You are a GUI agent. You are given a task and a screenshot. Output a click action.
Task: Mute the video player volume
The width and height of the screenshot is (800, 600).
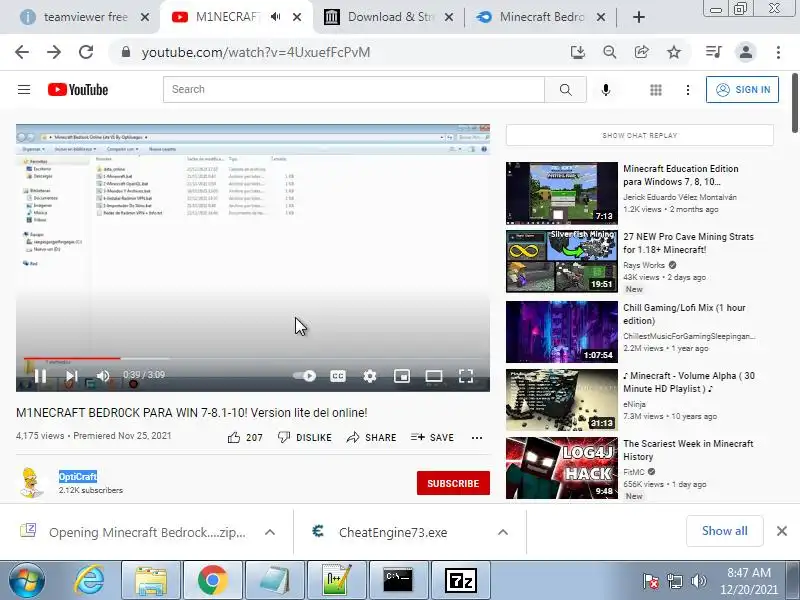(103, 377)
